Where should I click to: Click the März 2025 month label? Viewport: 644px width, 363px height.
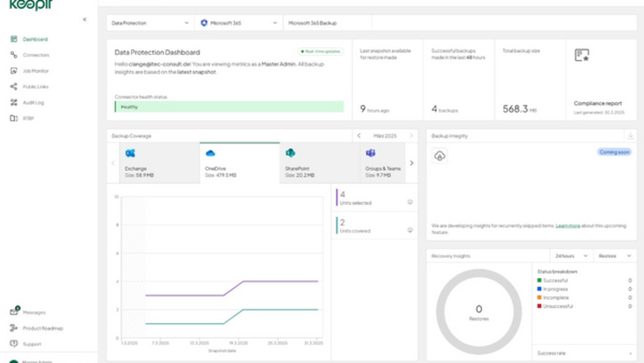click(385, 135)
